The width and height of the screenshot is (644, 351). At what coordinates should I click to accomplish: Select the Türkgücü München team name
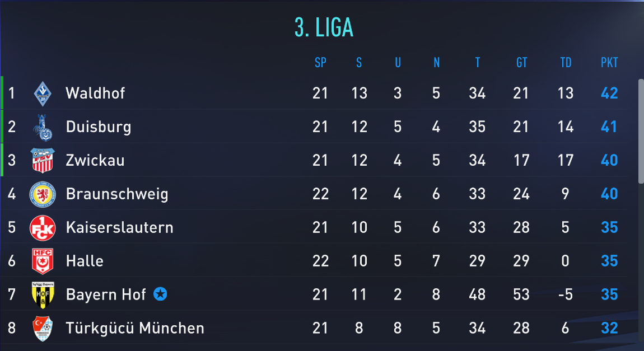tap(135, 328)
